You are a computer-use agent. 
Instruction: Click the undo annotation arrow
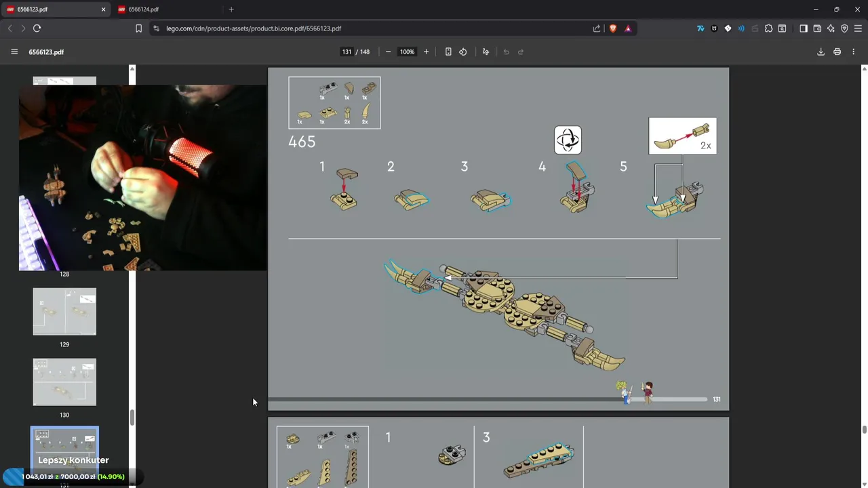pyautogui.click(x=506, y=52)
